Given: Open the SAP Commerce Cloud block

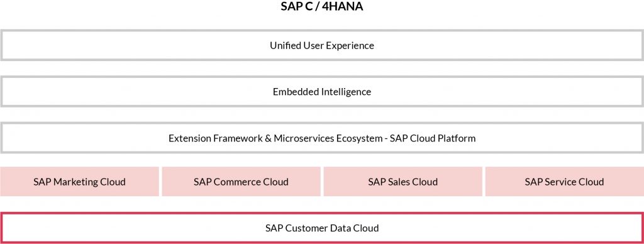Looking at the screenshot, I should click(x=241, y=182).
